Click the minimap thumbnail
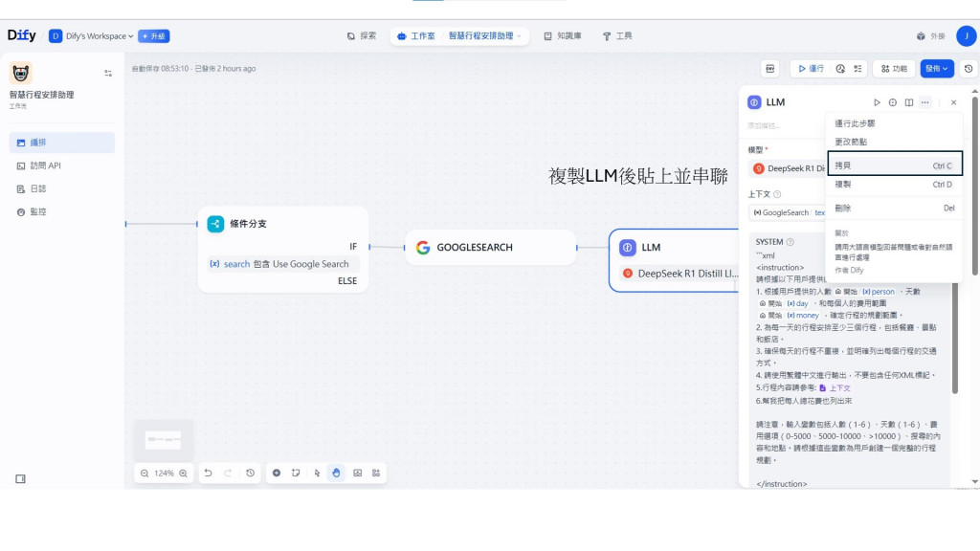Screen dimensions: 980x551 (x=163, y=440)
